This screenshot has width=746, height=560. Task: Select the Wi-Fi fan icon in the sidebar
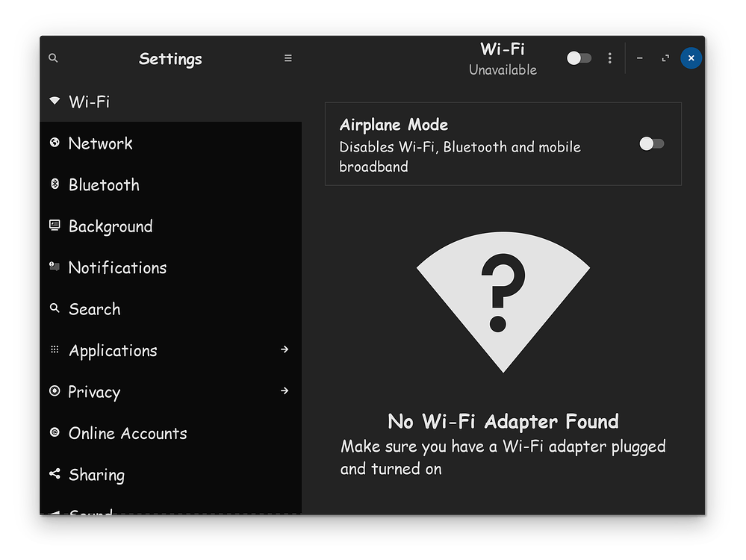pyautogui.click(x=54, y=100)
